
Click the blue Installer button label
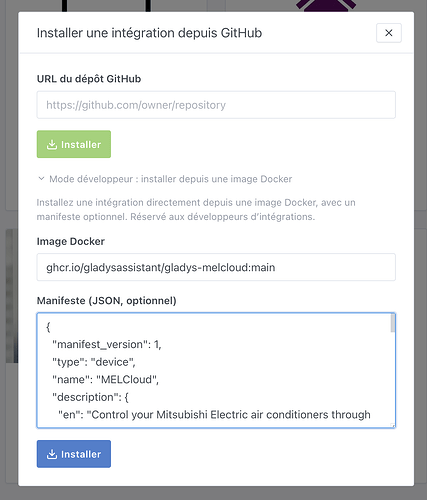[x=81, y=454]
